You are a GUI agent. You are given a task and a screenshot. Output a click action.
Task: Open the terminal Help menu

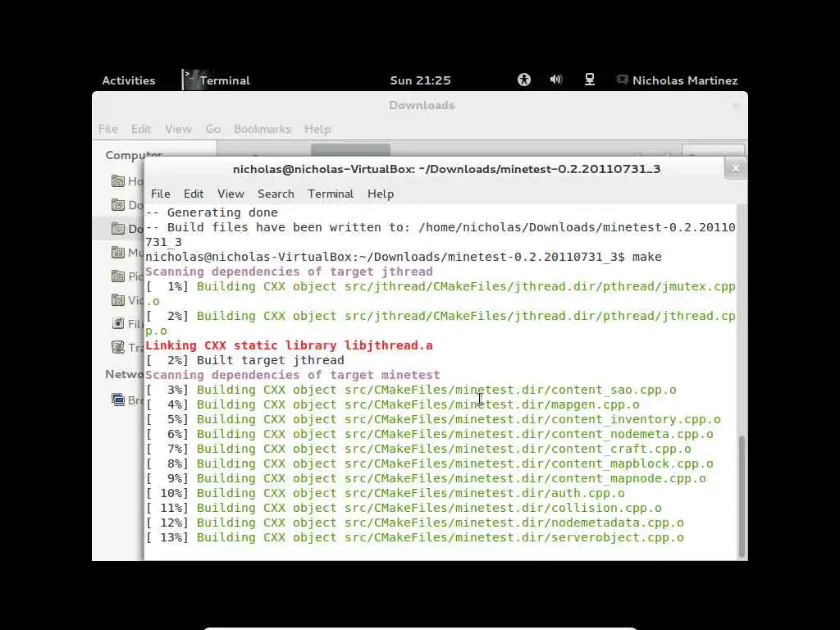click(381, 194)
